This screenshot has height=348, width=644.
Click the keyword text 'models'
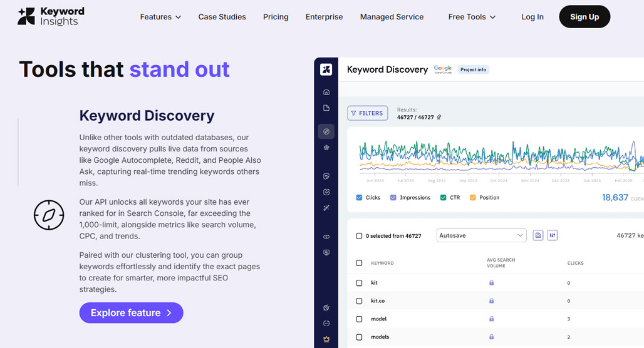point(380,337)
